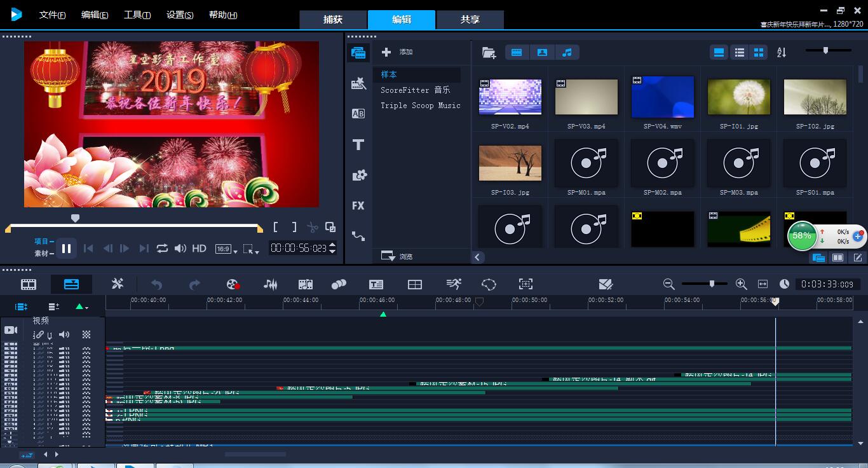
Task: Show all visible tracks toggle
Action: [21, 306]
